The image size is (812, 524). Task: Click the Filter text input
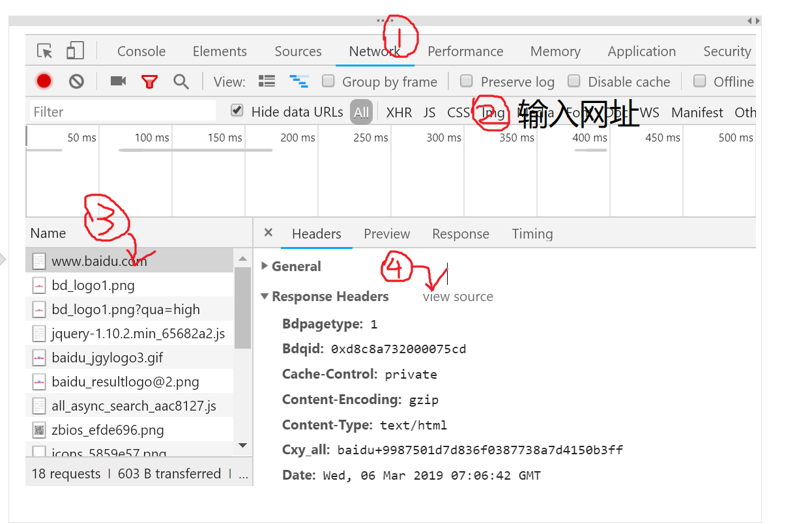point(123,111)
